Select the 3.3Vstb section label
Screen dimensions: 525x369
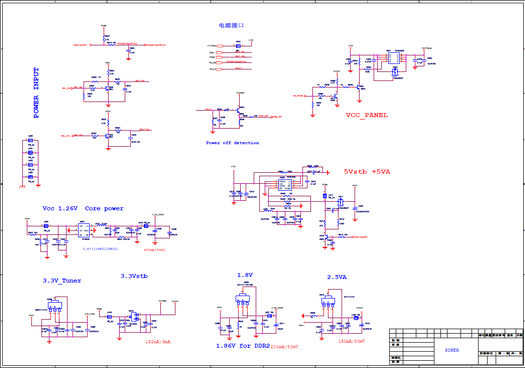pyautogui.click(x=134, y=276)
